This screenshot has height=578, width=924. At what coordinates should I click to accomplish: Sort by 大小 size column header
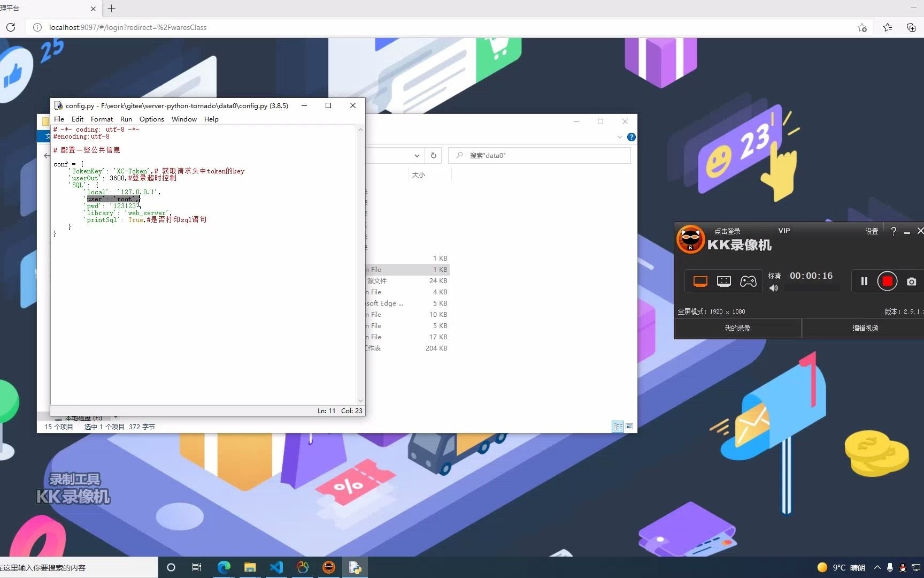click(x=419, y=175)
